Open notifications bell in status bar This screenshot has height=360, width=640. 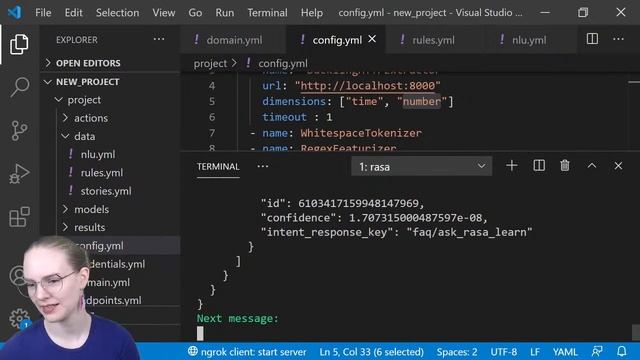click(x=622, y=351)
